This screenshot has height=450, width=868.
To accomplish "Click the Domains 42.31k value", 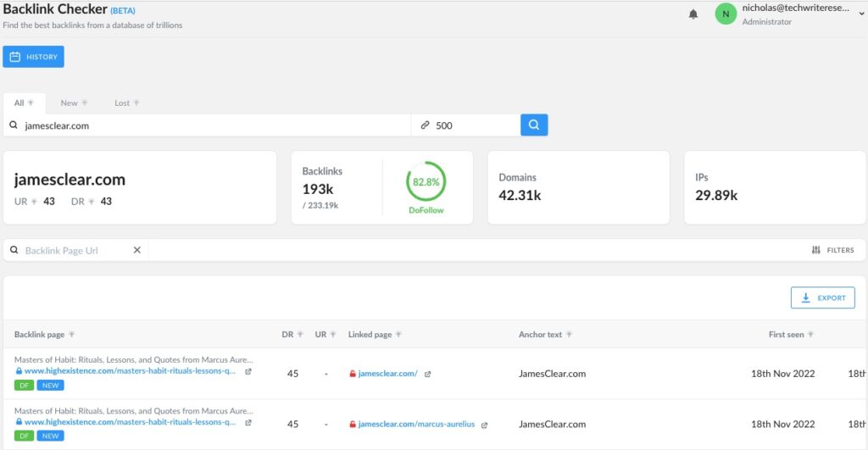I will coord(520,196).
